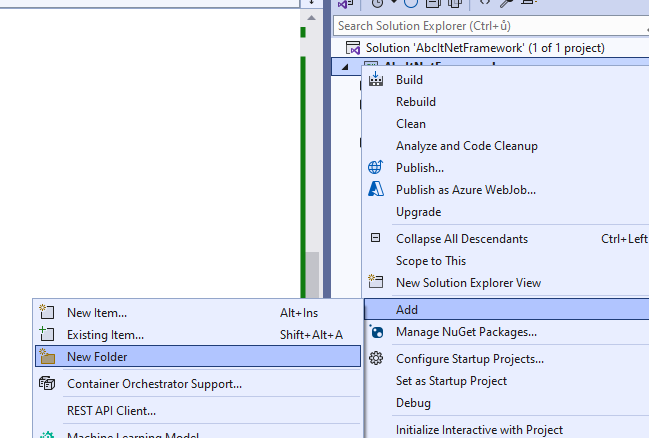Select New Folder from the Add submenu
Screen dimensions: 649x438
(x=97, y=357)
